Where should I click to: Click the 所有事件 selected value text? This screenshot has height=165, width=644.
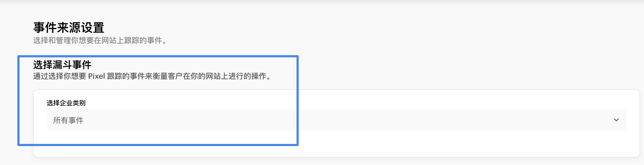pyautogui.click(x=68, y=120)
